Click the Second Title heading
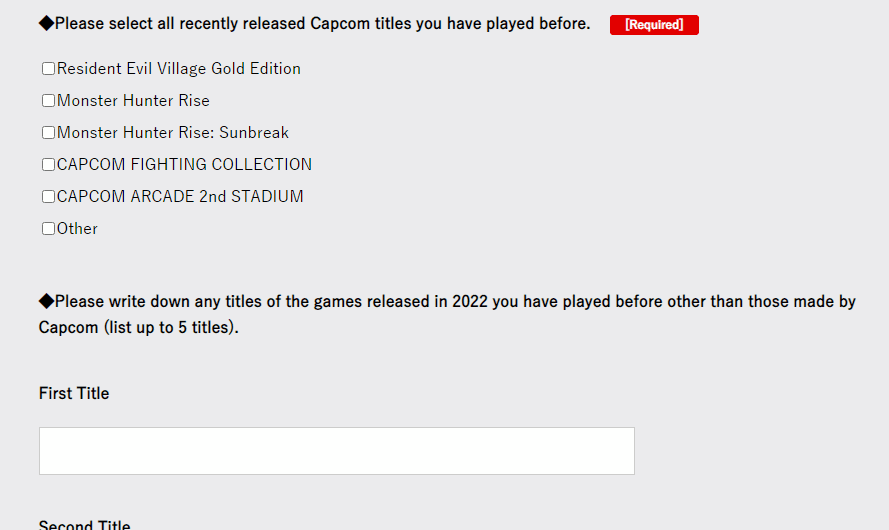889x530 pixels. point(84,524)
